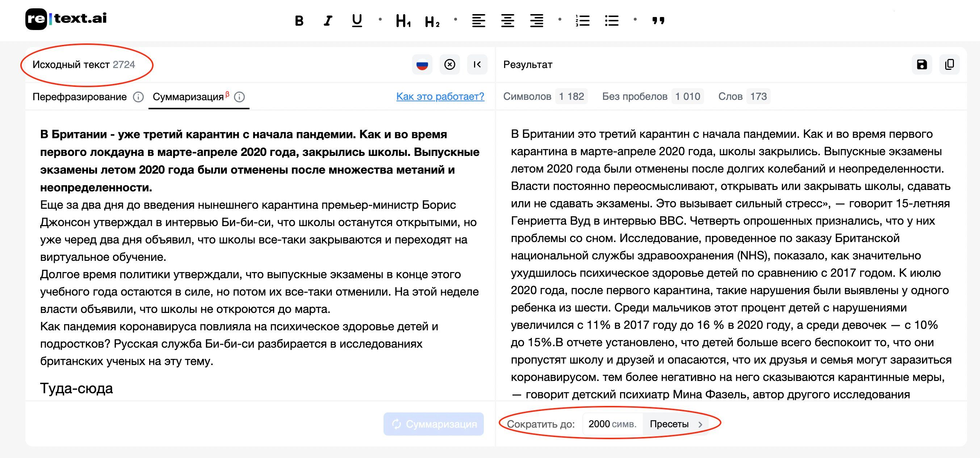This screenshot has height=458, width=980.
Task: Apply right text alignment
Action: point(536,21)
